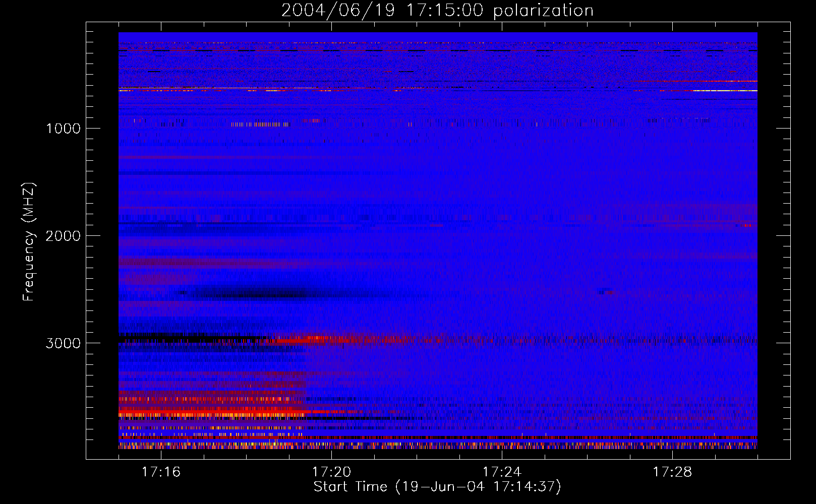Click the 'Frequency (MHZ)' y-axis label
Screen dimensions: 816x504
coord(29,242)
